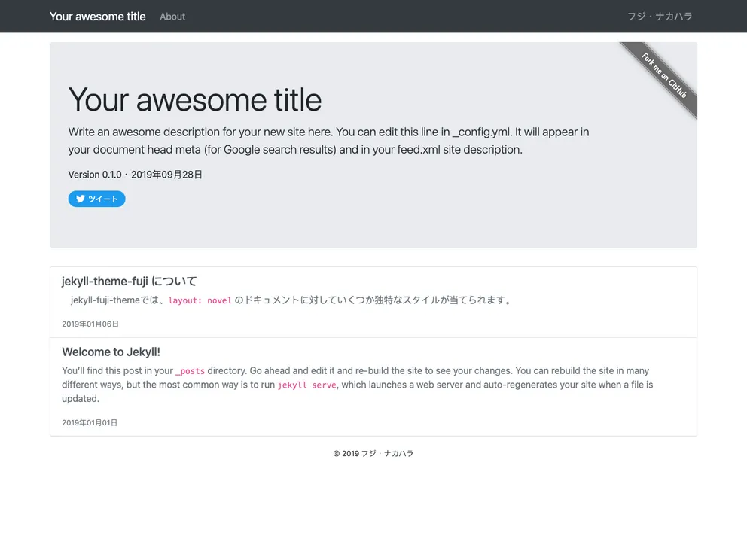Select フジ・ナカハラ in the top navbar
This screenshot has width=747, height=560.
point(660,17)
